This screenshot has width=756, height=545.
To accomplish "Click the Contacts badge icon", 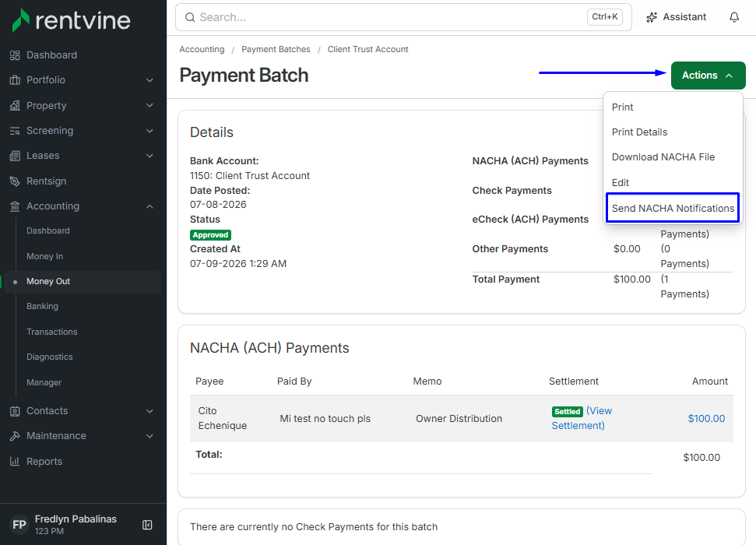I will pos(15,411).
